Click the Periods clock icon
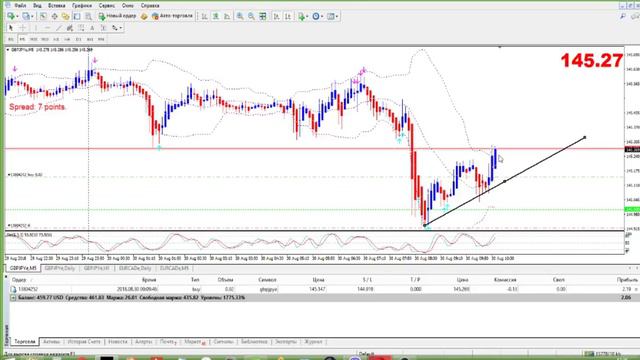The height and width of the screenshot is (360, 640). click(x=316, y=16)
